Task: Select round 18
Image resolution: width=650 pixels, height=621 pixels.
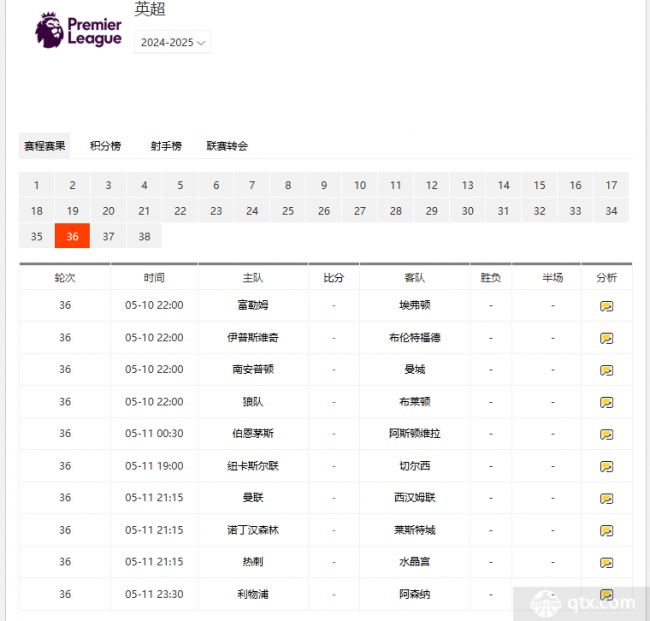Action: pyautogui.click(x=36, y=211)
